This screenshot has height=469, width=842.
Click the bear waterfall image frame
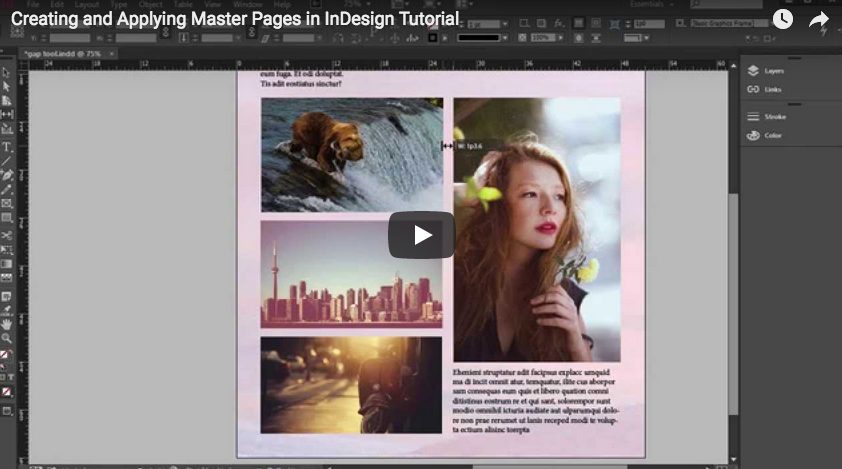(x=351, y=154)
